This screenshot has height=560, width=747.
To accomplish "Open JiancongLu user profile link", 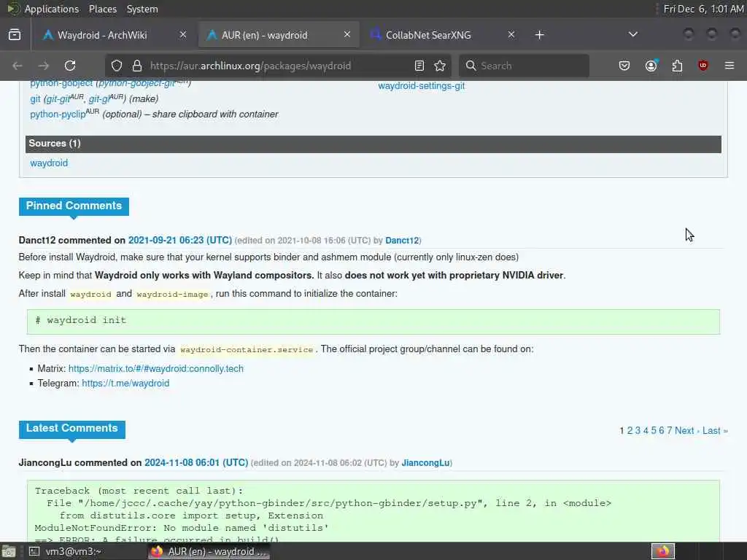I will (x=425, y=463).
